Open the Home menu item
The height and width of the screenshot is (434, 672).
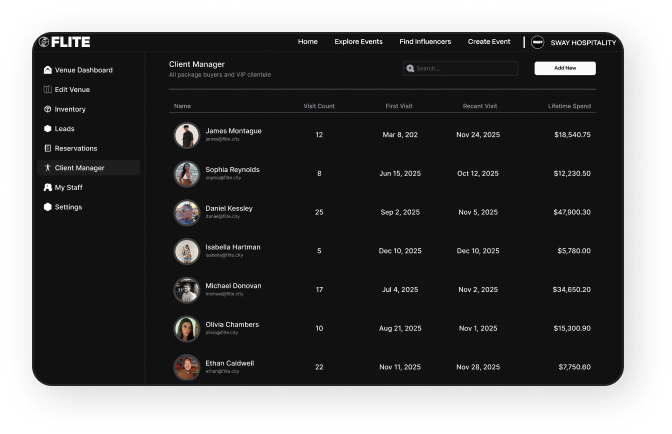pos(307,42)
